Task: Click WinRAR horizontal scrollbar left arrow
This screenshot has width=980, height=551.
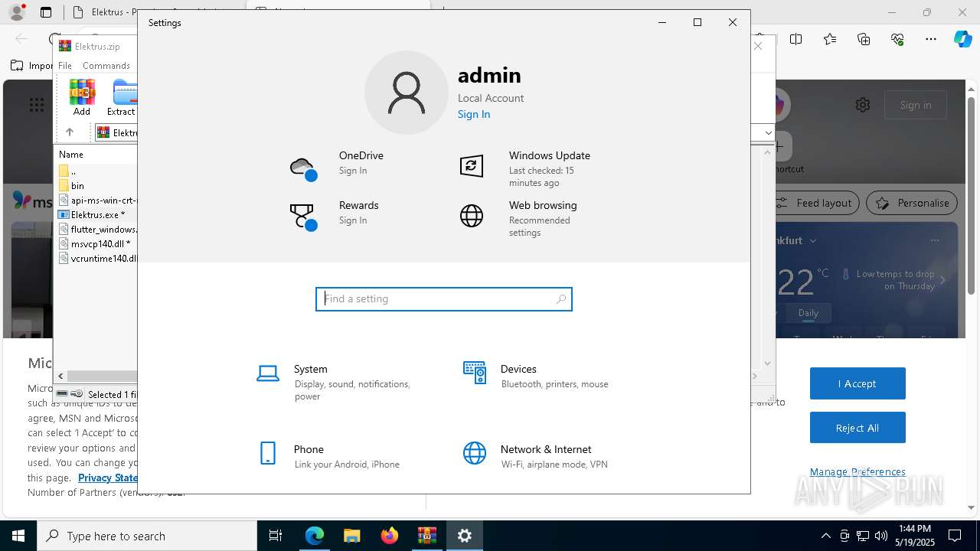Action: click(60, 376)
